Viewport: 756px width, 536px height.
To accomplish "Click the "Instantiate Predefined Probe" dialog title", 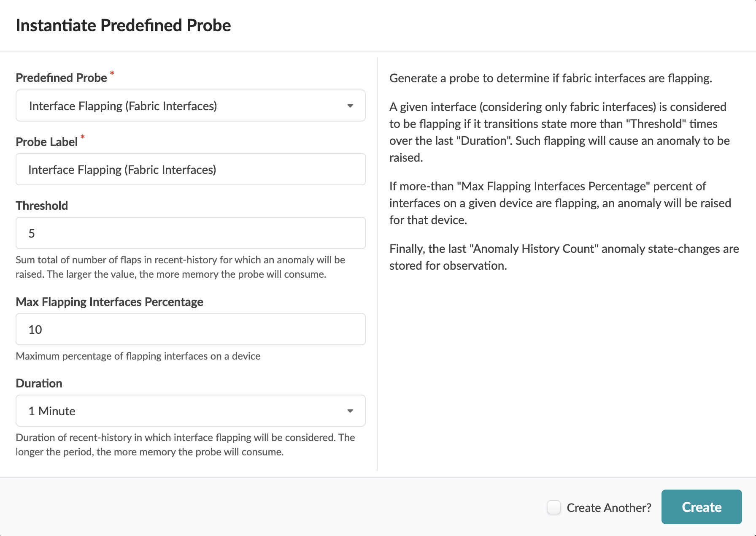I will tap(123, 26).
